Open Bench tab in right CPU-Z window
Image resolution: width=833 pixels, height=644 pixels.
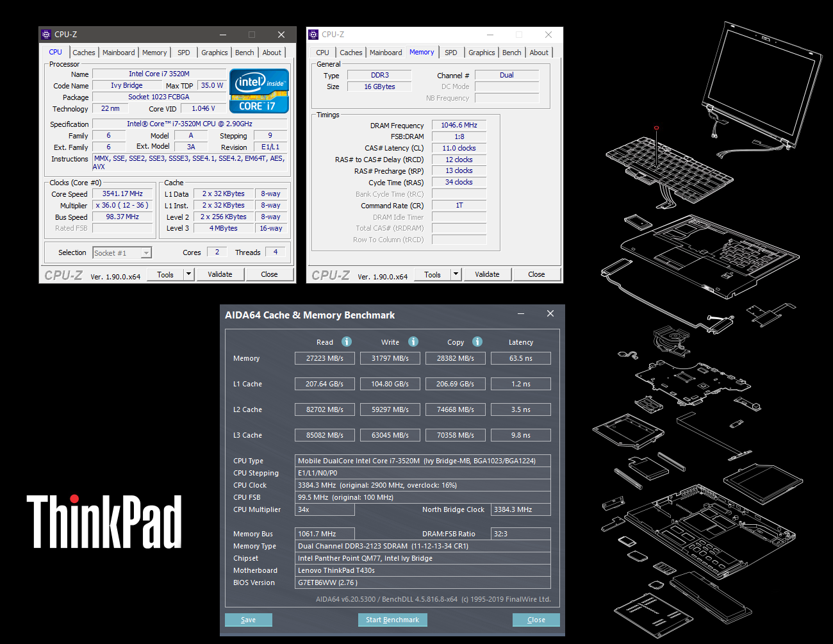[x=512, y=53]
